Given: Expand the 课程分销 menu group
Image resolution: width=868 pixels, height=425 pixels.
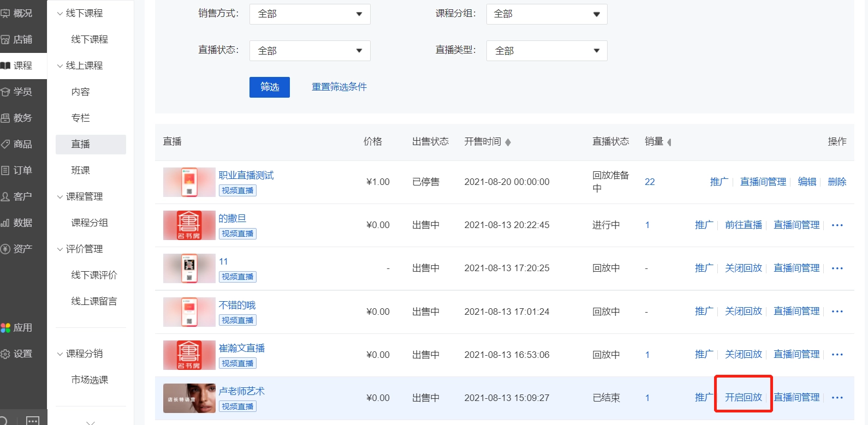Looking at the screenshot, I should click(x=60, y=354).
